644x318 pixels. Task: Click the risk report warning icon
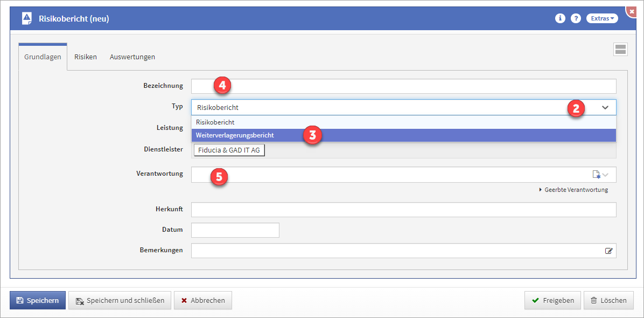pos(27,18)
